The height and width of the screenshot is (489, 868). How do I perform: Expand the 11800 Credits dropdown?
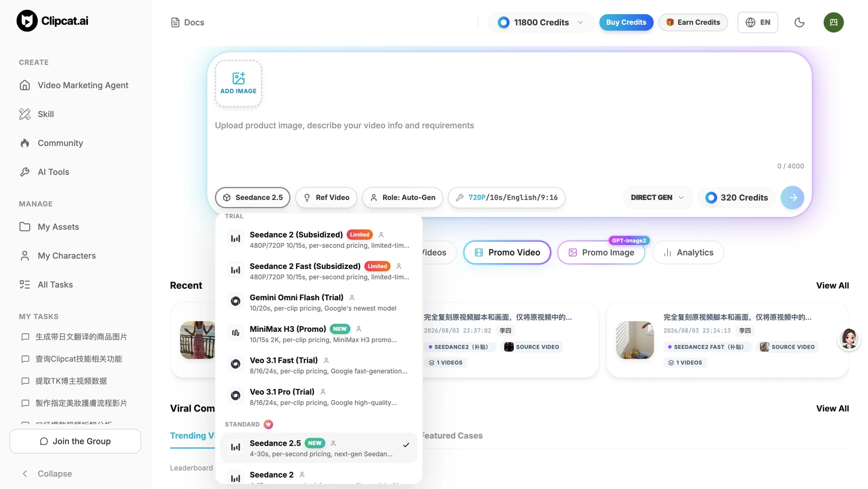(x=541, y=22)
